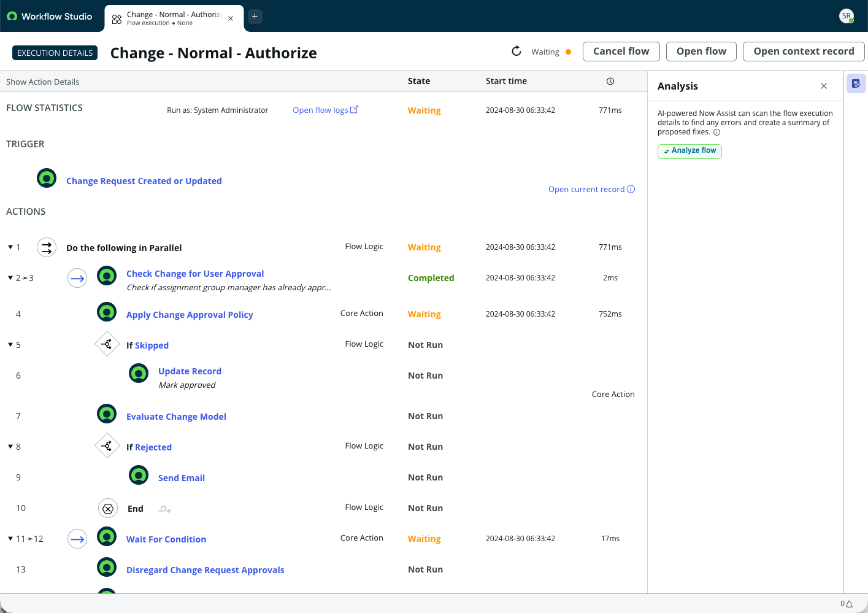Viewport: 868px width, 613px height.
Task: Click the Apply Change Approval Policy action icon
Action: [107, 312]
